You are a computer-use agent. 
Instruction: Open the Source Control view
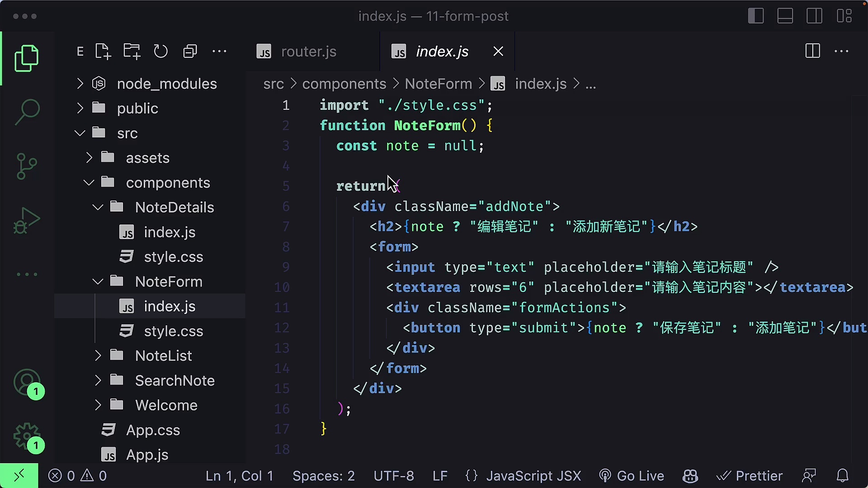pyautogui.click(x=27, y=166)
